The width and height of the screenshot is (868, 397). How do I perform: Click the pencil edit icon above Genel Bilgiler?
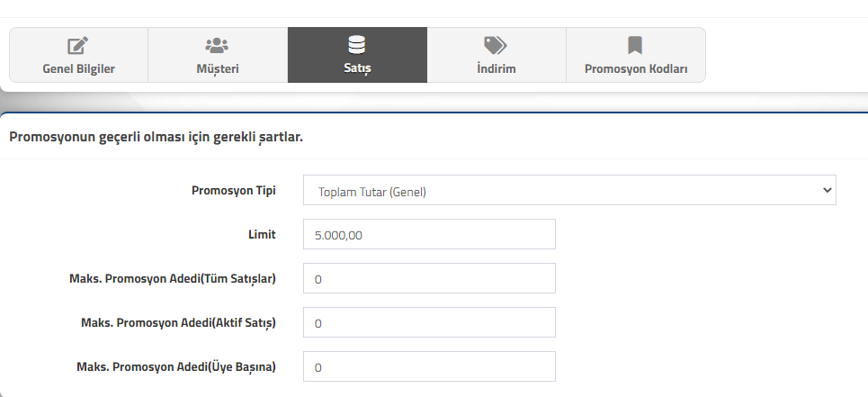point(78,45)
